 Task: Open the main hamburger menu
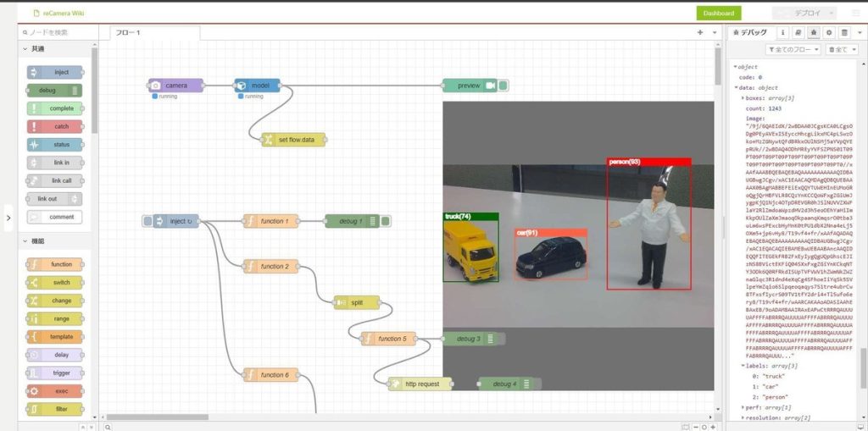coord(856,14)
